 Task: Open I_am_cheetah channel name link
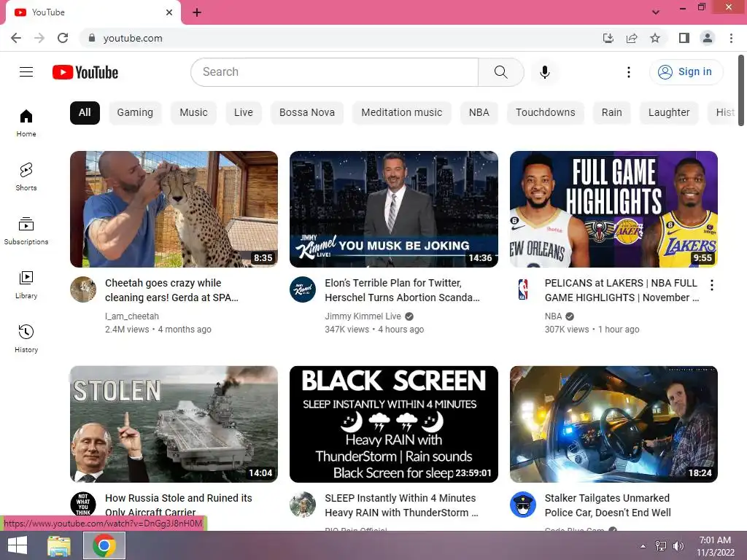(x=132, y=316)
